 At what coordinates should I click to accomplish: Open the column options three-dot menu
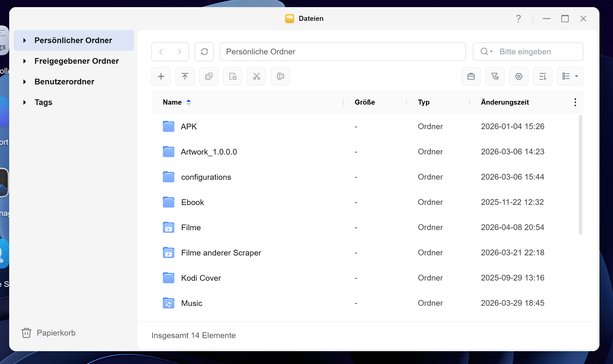tap(575, 102)
